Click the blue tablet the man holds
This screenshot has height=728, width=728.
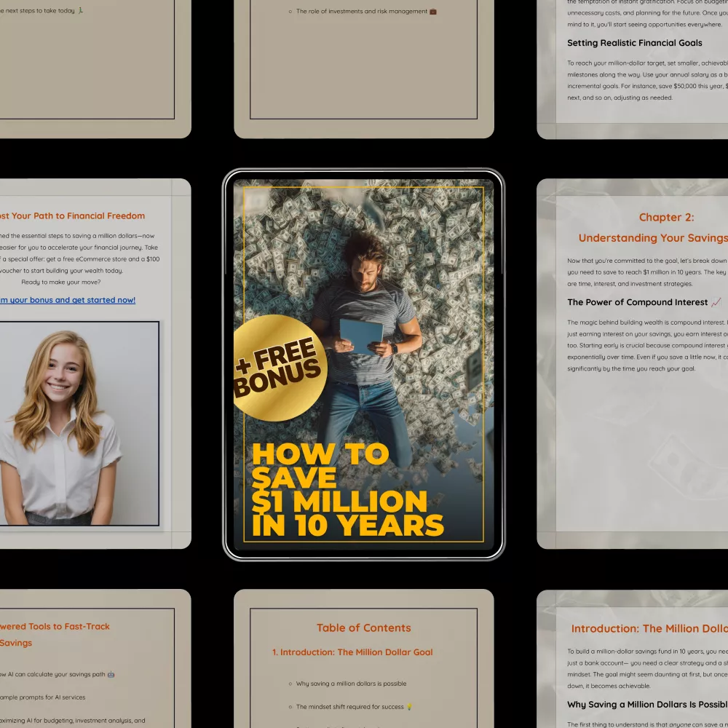(x=361, y=336)
